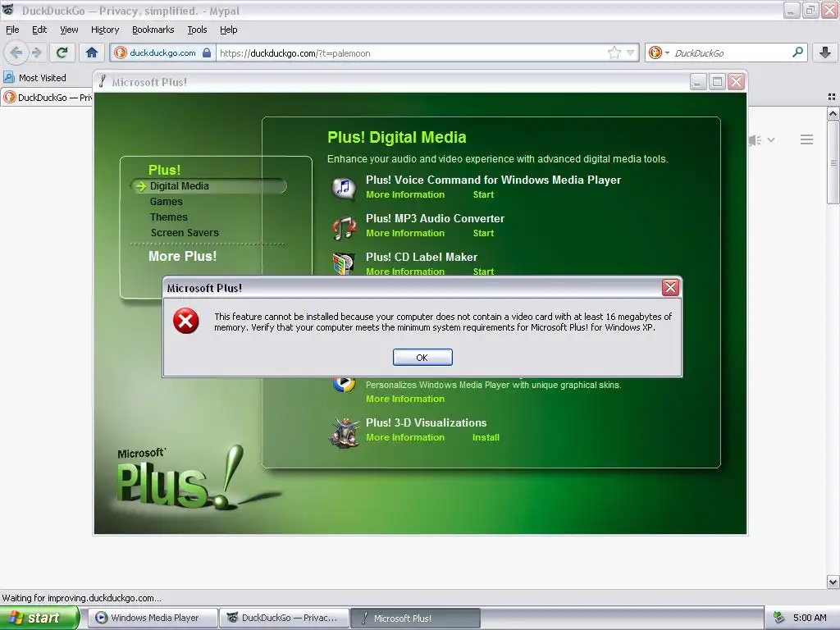This screenshot has height=630, width=840.
Task: Click the scroll up arrow of browser scrollbar
Action: (x=833, y=113)
